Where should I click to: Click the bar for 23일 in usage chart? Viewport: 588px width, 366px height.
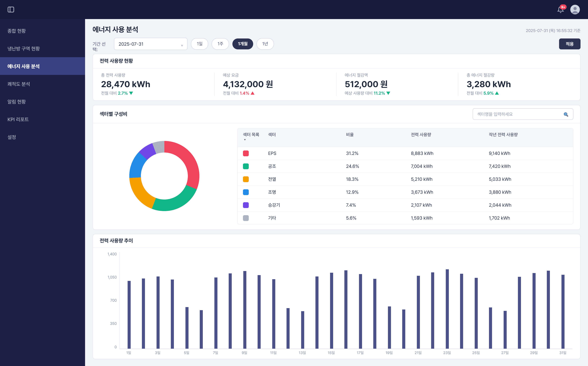pos(447,309)
